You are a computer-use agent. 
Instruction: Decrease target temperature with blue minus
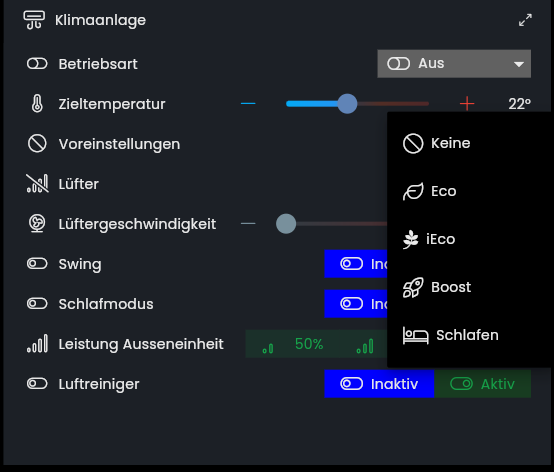(248, 104)
